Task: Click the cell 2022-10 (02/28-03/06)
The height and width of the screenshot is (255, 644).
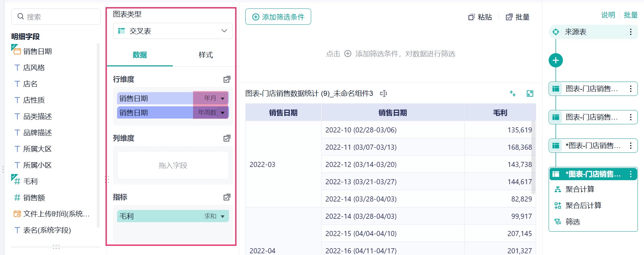Action: (393, 130)
